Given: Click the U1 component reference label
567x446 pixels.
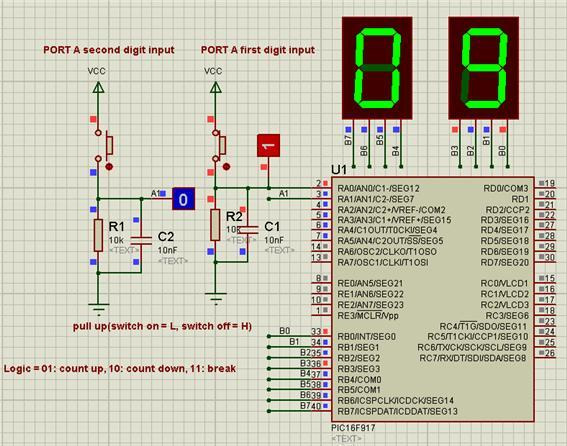Looking at the screenshot, I should pyautogui.click(x=339, y=170).
